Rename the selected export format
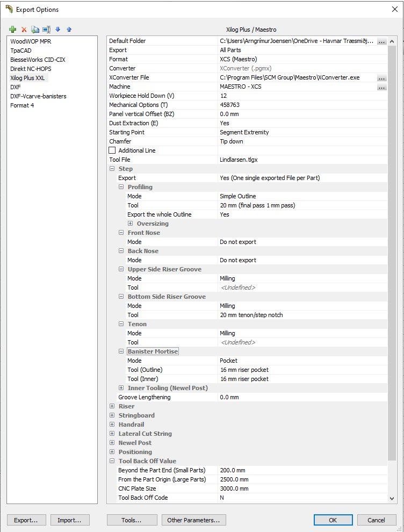This screenshot has height=532, width=404. (47, 30)
